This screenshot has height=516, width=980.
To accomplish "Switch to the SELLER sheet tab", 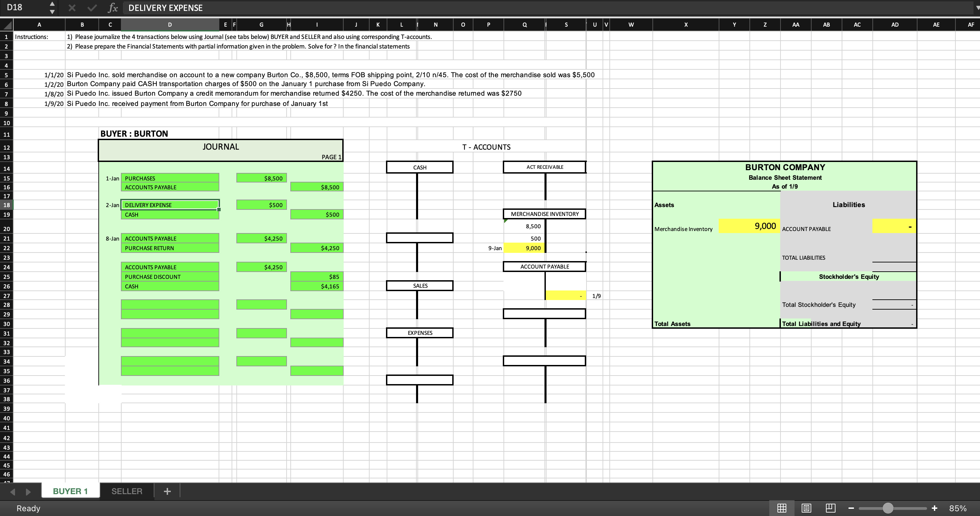I will coord(127,491).
